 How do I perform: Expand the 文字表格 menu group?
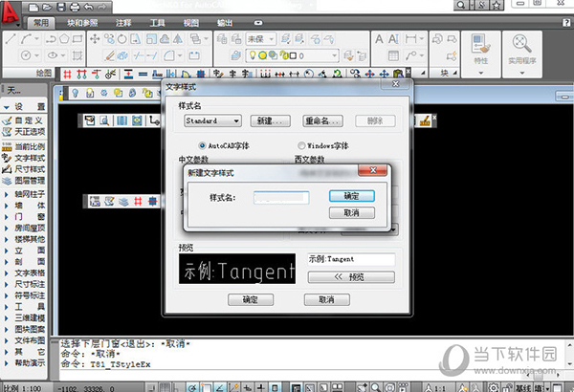(24, 273)
